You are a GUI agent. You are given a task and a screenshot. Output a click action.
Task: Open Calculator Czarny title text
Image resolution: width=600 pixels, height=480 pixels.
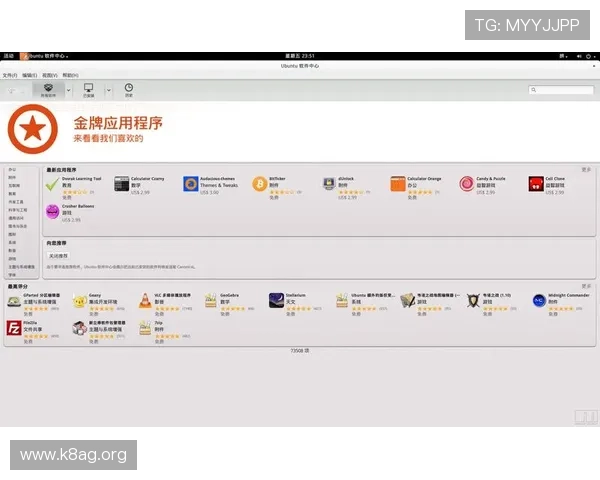tap(147, 179)
